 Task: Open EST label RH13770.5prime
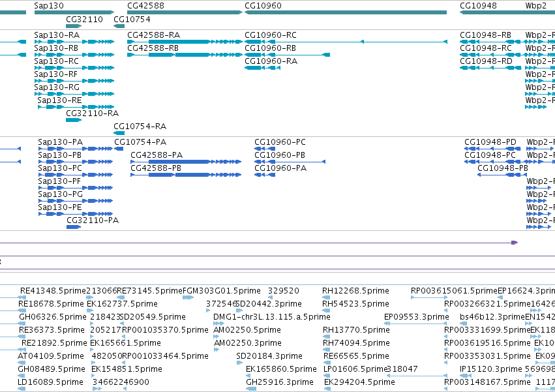point(356,330)
